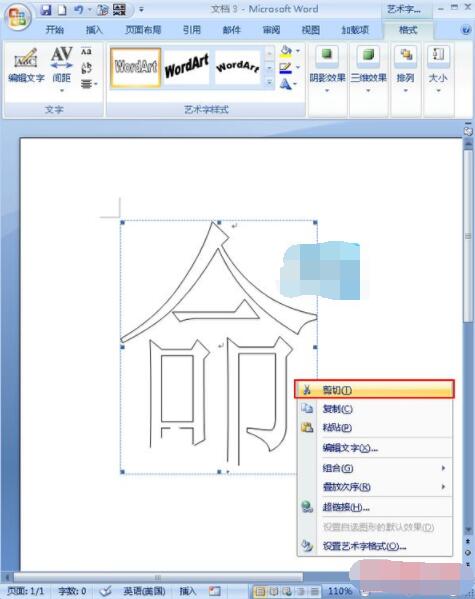Viewport: 475px width, 599px height.
Task: Click the round Office button
Action: tap(17, 17)
